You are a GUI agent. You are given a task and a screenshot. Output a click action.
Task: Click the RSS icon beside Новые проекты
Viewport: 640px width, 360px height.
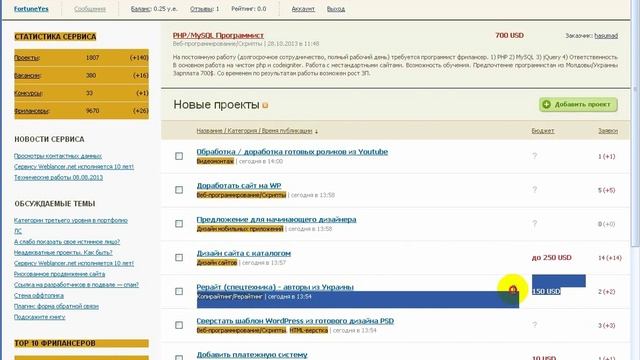pyautogui.click(x=265, y=106)
